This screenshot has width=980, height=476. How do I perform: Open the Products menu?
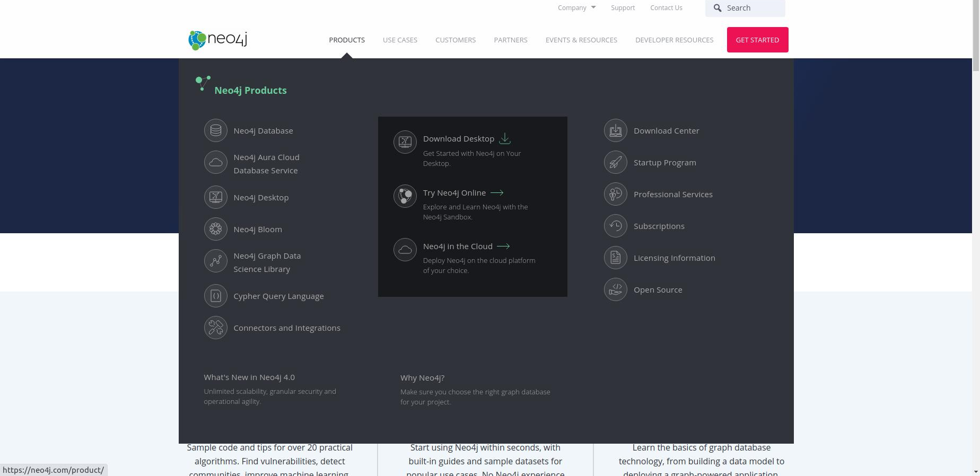[x=347, y=40]
